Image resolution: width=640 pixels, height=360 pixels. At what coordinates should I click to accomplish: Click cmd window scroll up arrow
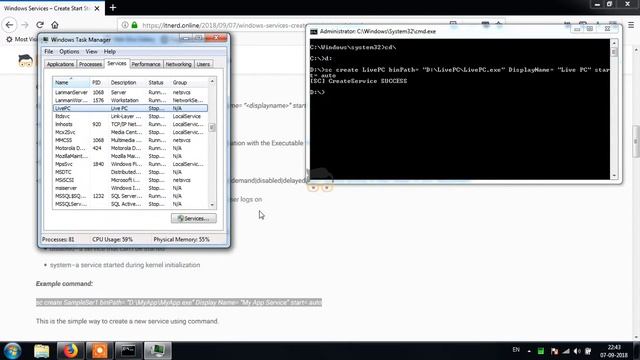(x=614, y=43)
